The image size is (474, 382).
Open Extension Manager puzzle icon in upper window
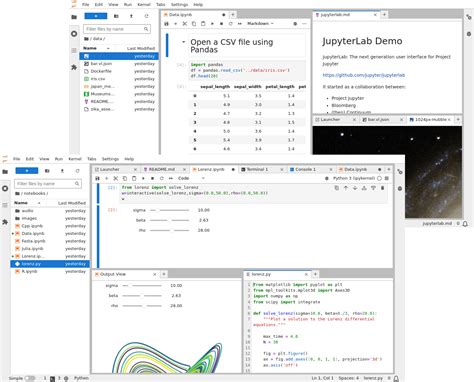(74, 67)
